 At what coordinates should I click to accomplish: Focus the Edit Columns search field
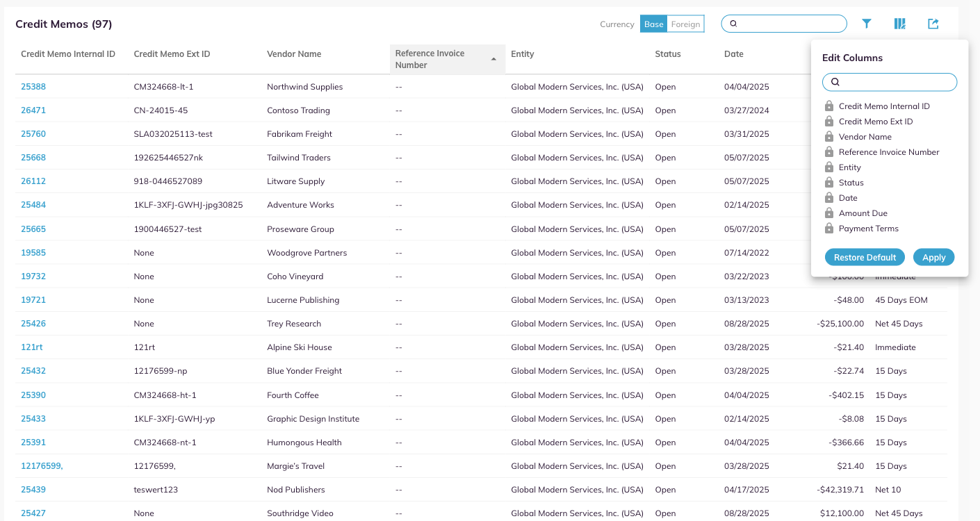[890, 82]
